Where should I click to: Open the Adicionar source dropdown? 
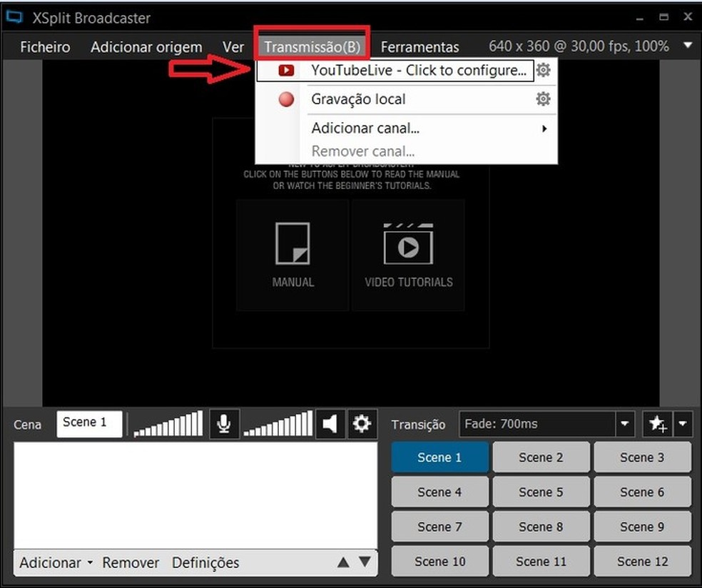[56, 563]
